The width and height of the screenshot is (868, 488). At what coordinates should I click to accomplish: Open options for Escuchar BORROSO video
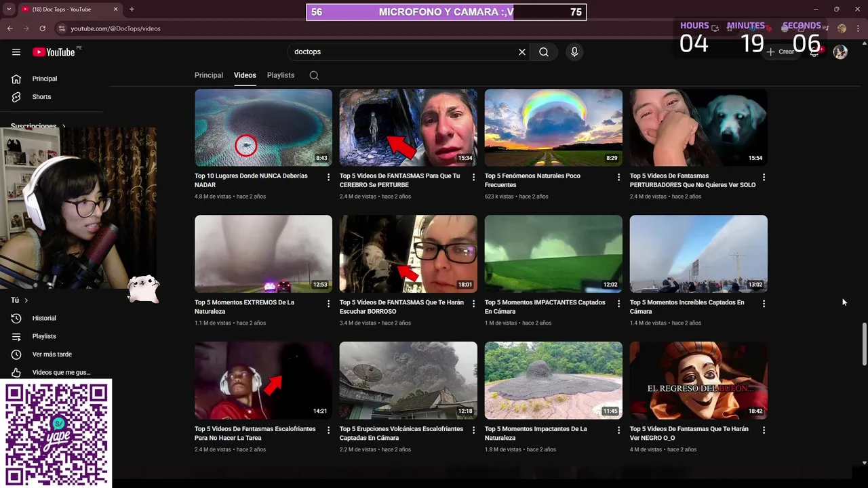pyautogui.click(x=473, y=304)
